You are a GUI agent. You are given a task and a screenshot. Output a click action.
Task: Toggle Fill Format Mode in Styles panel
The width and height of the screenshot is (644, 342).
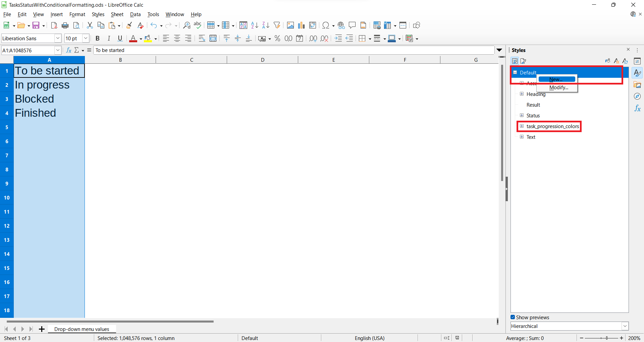pyautogui.click(x=607, y=61)
